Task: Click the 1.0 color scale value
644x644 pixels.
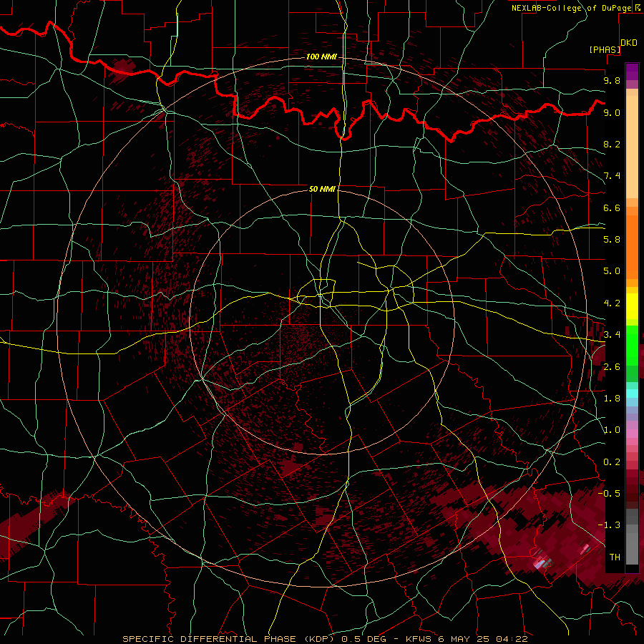Action: tap(612, 430)
